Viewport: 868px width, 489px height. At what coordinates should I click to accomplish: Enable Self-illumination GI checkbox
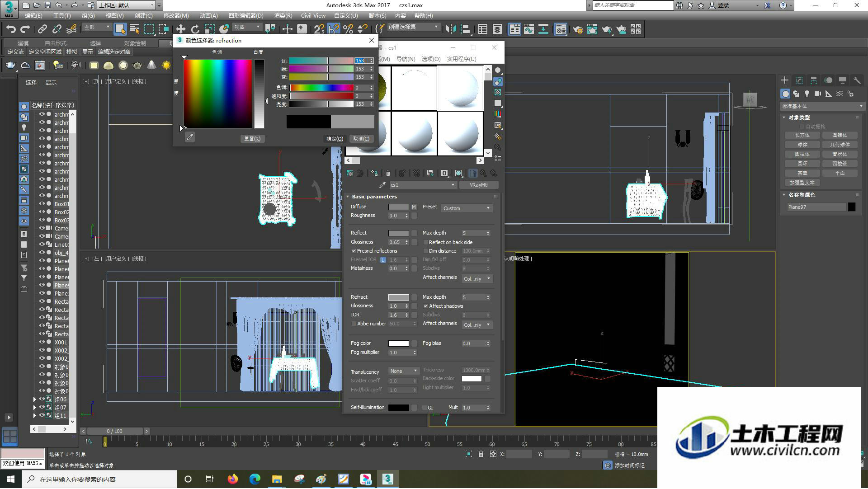(x=425, y=408)
